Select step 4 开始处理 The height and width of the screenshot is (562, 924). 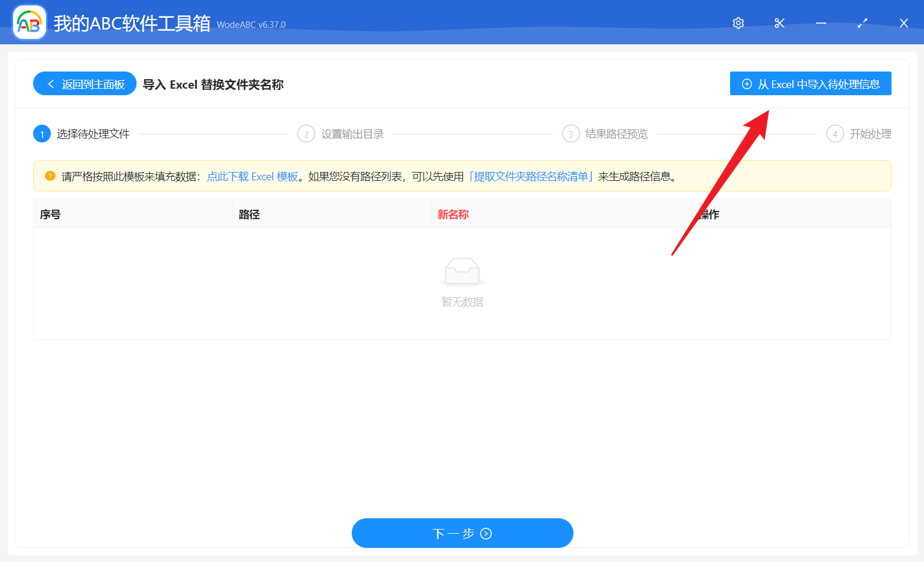point(859,134)
